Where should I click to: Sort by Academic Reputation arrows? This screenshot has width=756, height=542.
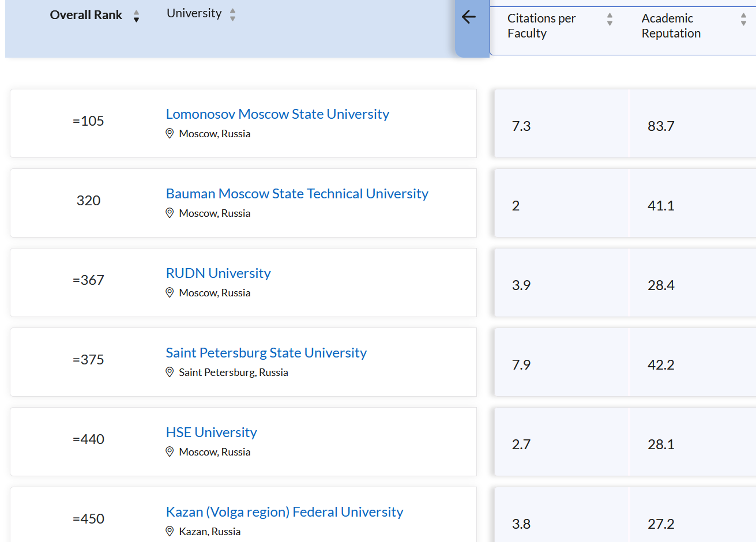tap(743, 20)
